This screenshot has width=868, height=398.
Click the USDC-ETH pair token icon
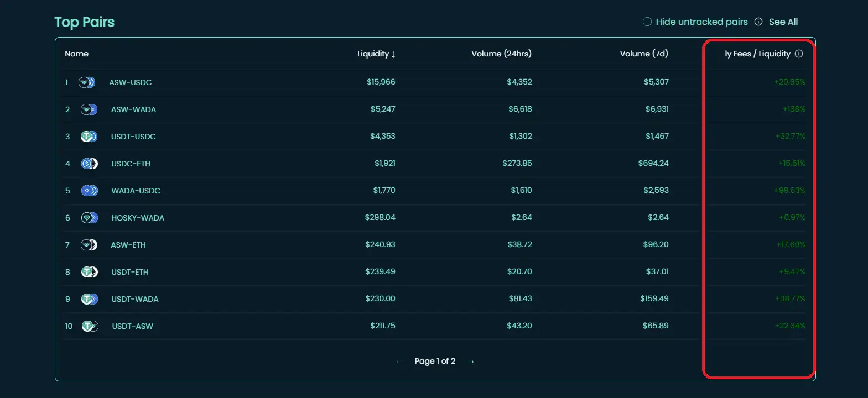click(x=89, y=164)
